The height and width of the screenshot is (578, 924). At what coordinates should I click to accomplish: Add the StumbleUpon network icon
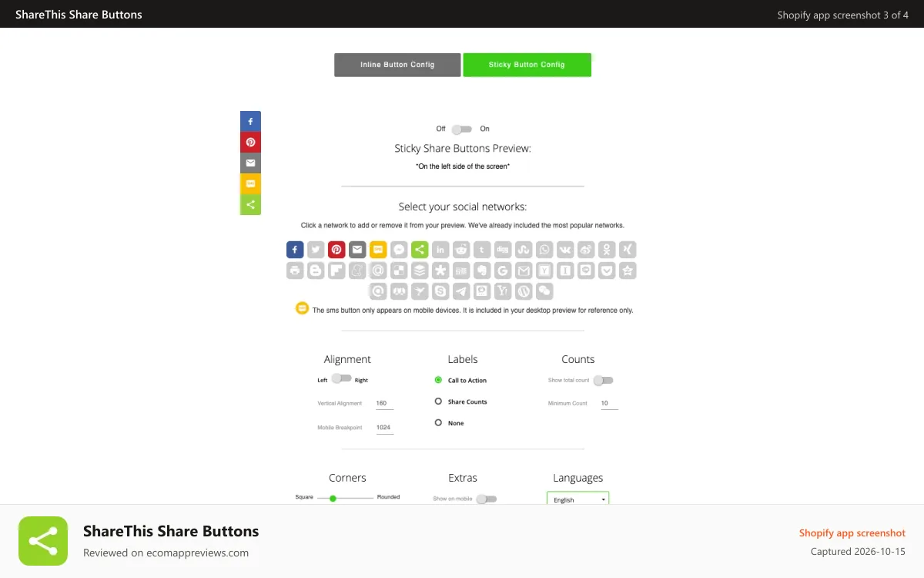[524, 250]
